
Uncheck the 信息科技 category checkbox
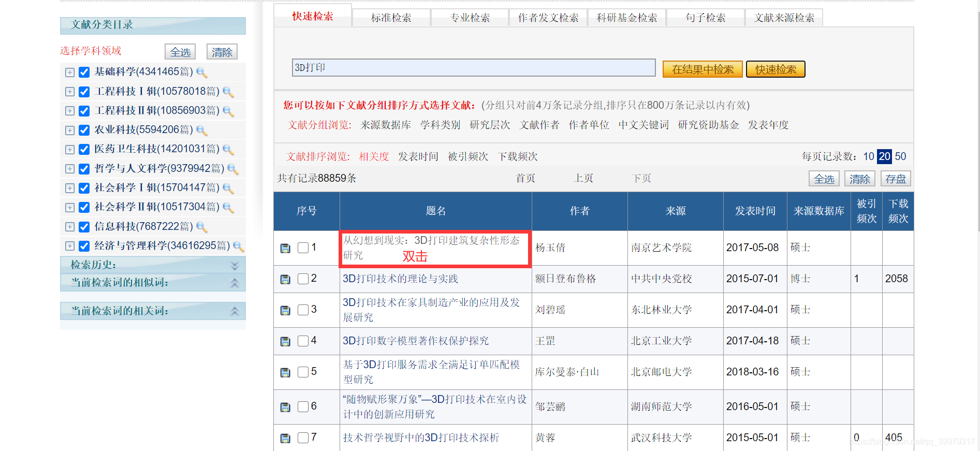click(x=84, y=227)
